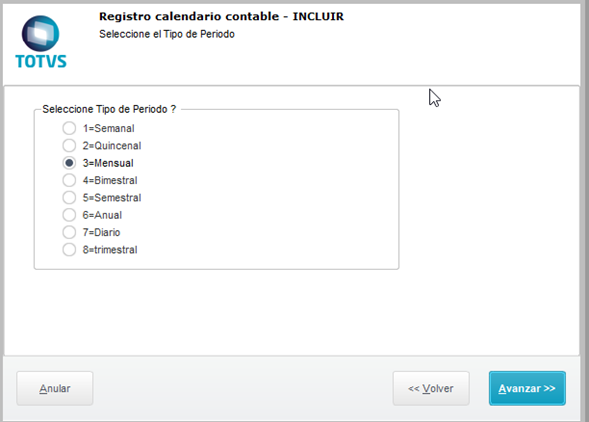Click the '4=Bimestral' label text

tap(110, 180)
